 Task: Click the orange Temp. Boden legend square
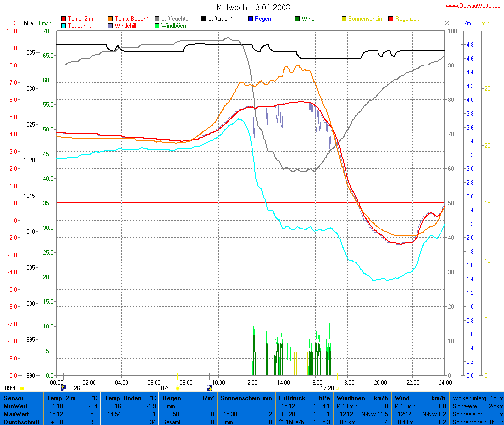coord(110,19)
